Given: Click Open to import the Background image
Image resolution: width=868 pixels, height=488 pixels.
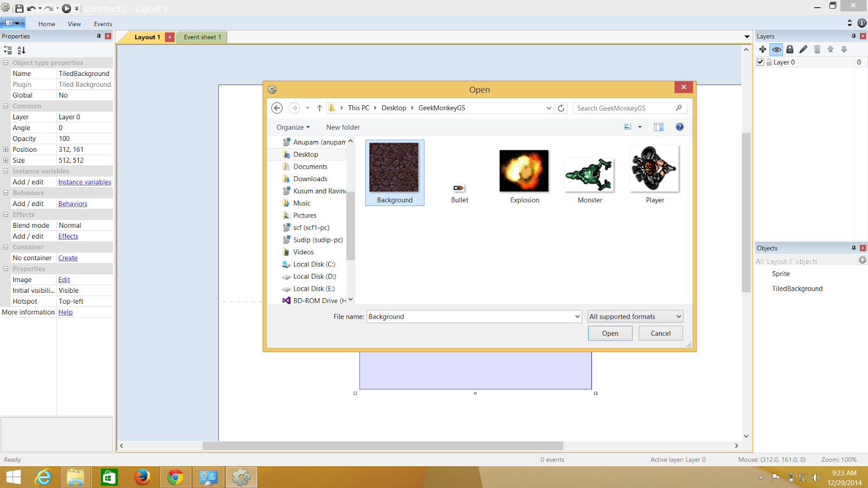Looking at the screenshot, I should [x=610, y=333].
